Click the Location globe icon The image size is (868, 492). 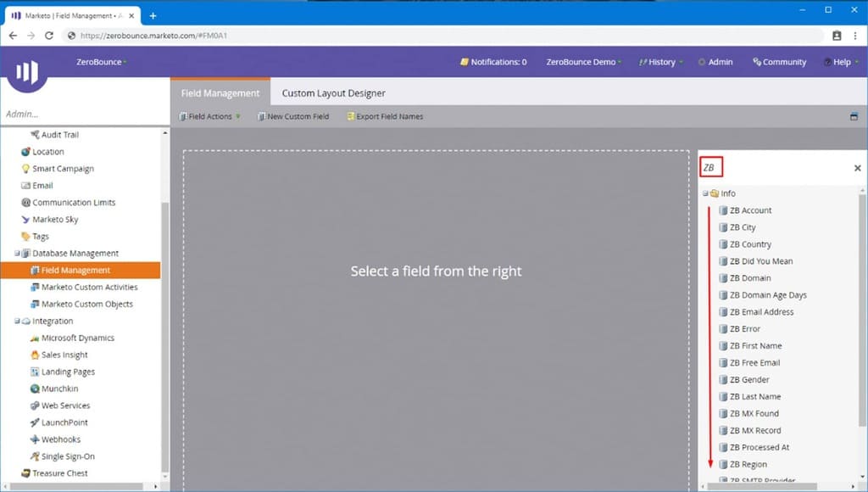click(25, 152)
